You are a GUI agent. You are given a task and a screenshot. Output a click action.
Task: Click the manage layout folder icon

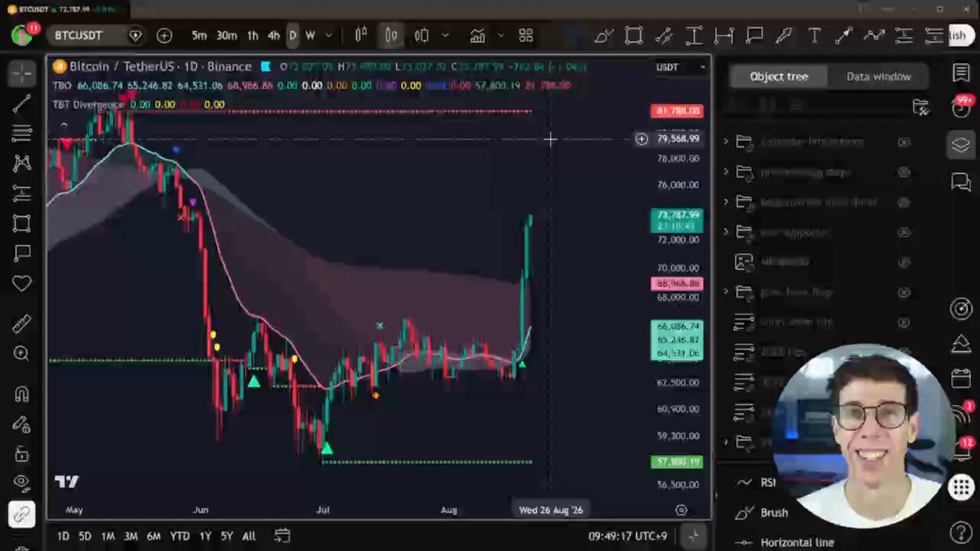(920, 106)
